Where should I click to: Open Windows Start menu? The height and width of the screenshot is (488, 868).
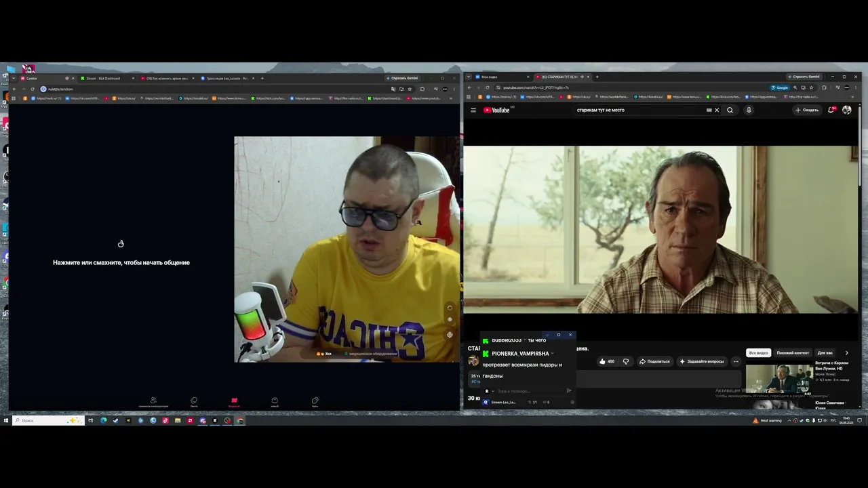click(x=5, y=421)
